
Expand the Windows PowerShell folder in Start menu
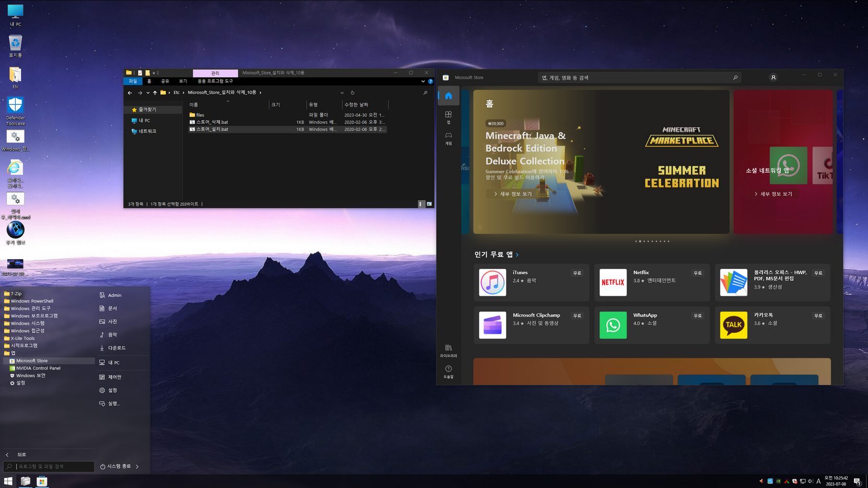pyautogui.click(x=28, y=301)
